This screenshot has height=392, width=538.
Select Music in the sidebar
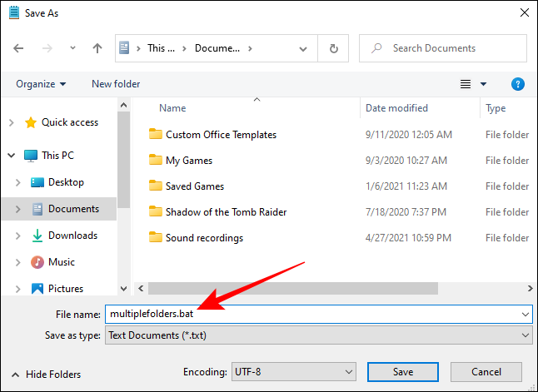pos(61,262)
